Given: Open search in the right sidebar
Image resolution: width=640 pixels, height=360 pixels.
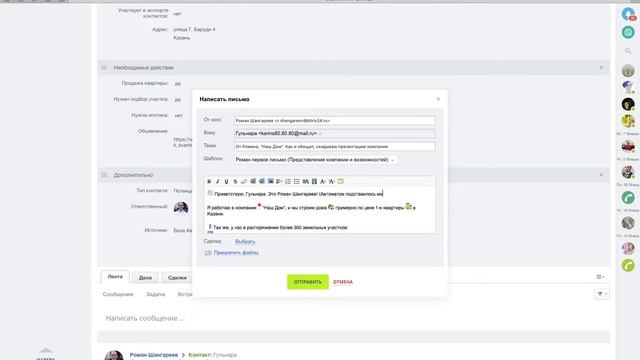Looking at the screenshot, I should coord(628,51).
